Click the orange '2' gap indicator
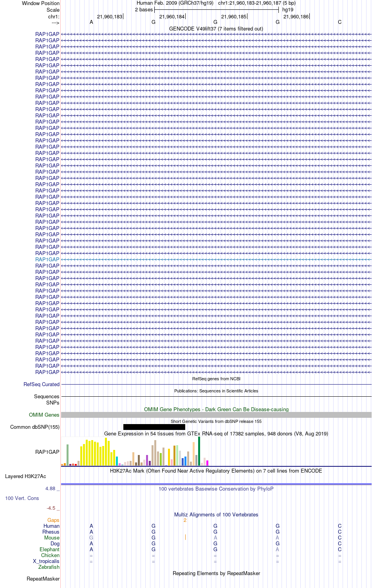Image resolution: width=372 pixels, height=588 pixels. click(185, 520)
